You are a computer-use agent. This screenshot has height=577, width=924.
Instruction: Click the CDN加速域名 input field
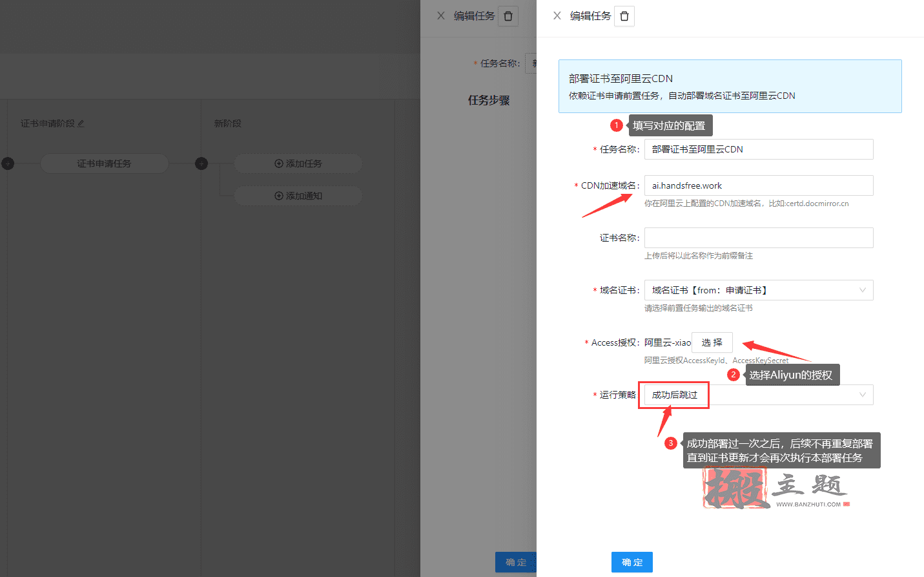(759, 185)
